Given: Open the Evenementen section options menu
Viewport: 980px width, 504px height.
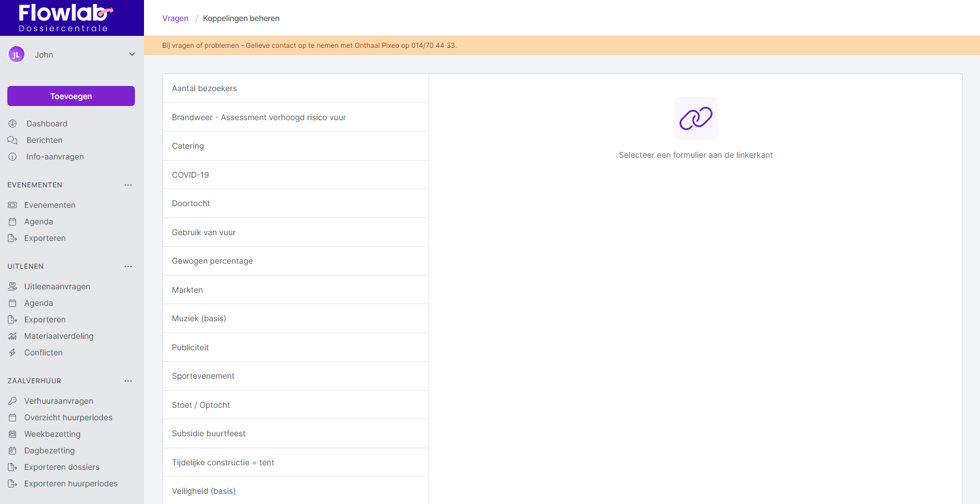Looking at the screenshot, I should coord(128,185).
